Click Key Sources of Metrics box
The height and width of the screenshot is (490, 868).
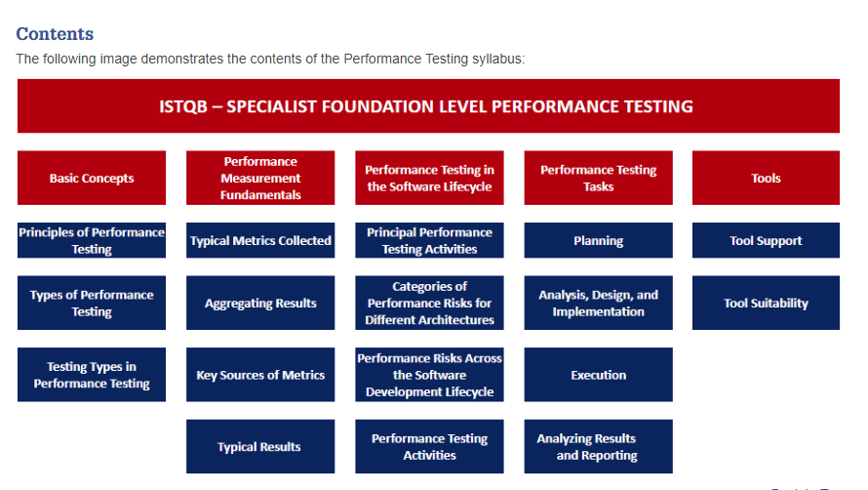tap(260, 375)
